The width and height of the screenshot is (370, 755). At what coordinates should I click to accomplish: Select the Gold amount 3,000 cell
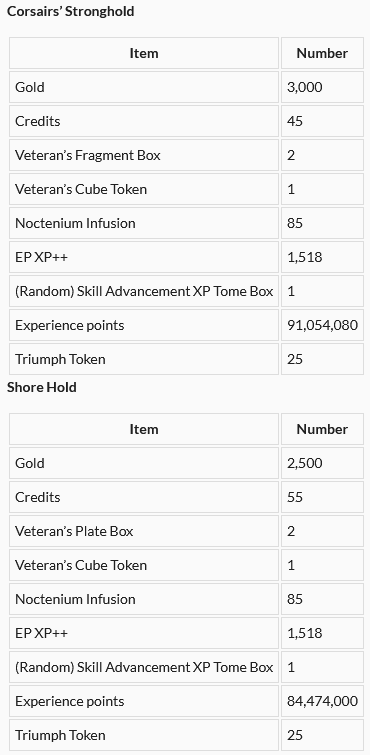(322, 87)
